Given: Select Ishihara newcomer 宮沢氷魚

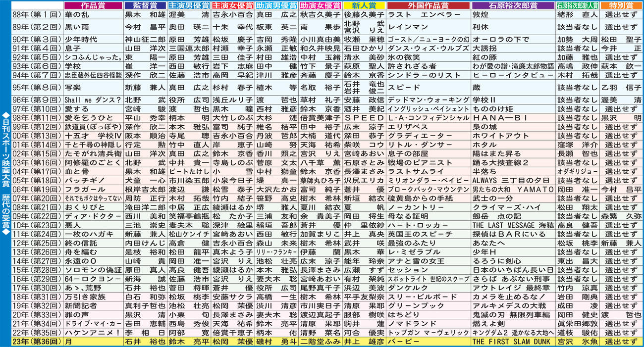Looking at the screenshot, I should (x=577, y=341).
